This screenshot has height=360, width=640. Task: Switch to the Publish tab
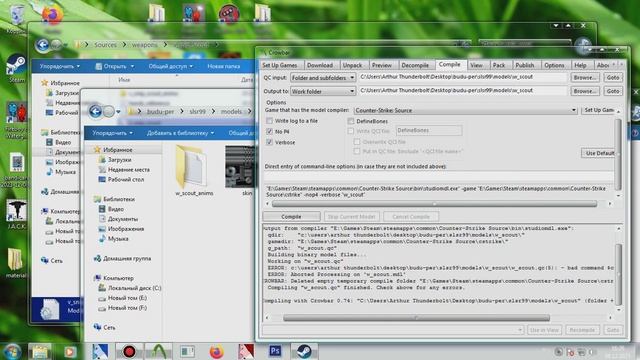pyautogui.click(x=525, y=65)
